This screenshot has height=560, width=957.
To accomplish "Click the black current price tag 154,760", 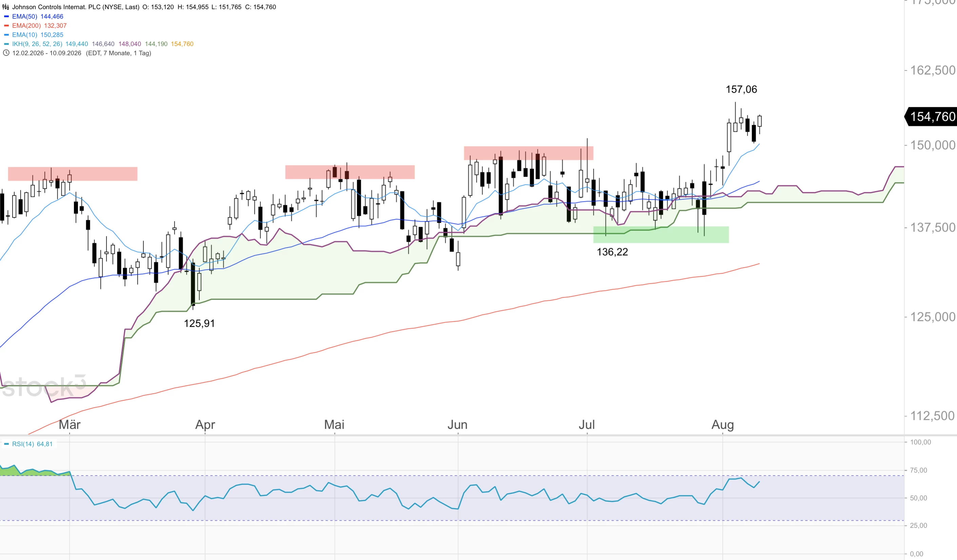I will pos(931,117).
